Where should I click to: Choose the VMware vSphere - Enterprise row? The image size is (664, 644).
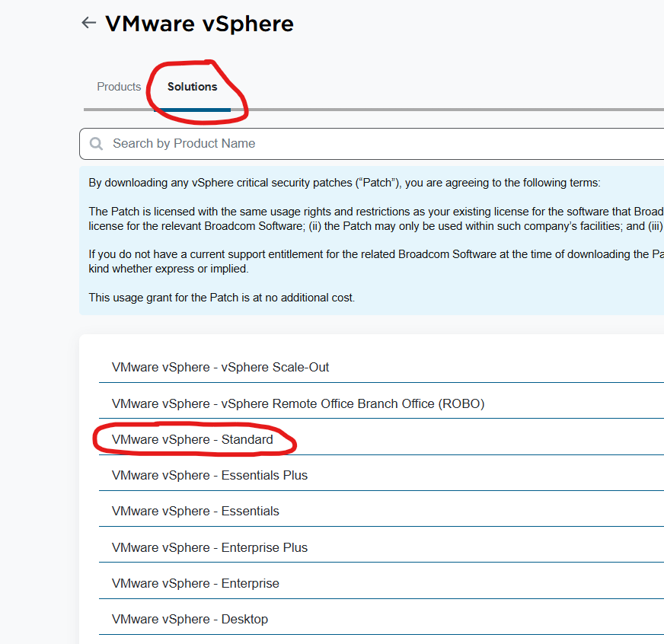click(x=195, y=583)
